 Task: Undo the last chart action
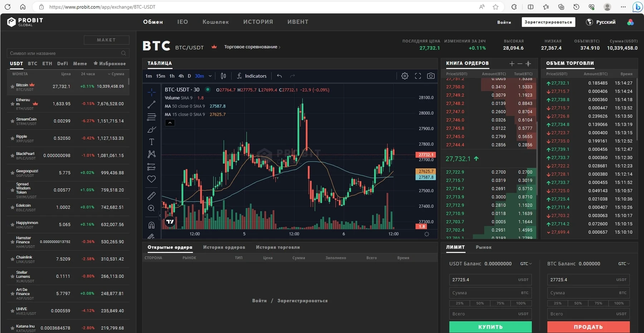(x=279, y=76)
